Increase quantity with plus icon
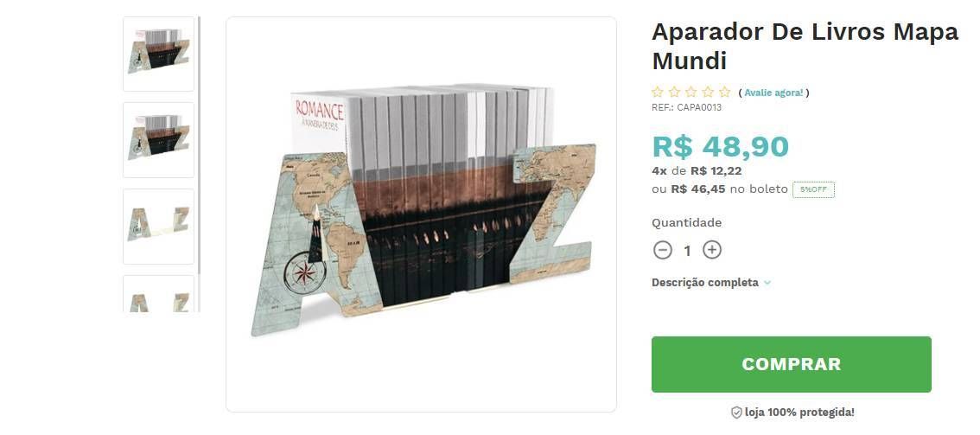 tap(712, 250)
